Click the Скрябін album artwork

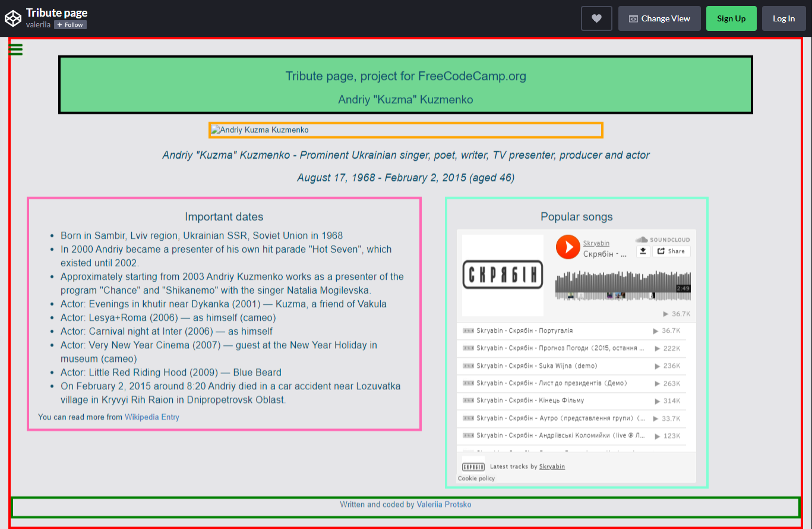click(x=503, y=275)
